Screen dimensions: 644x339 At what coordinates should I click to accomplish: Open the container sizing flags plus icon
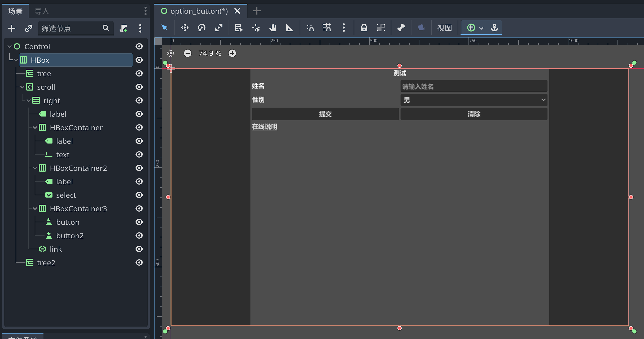[471, 28]
